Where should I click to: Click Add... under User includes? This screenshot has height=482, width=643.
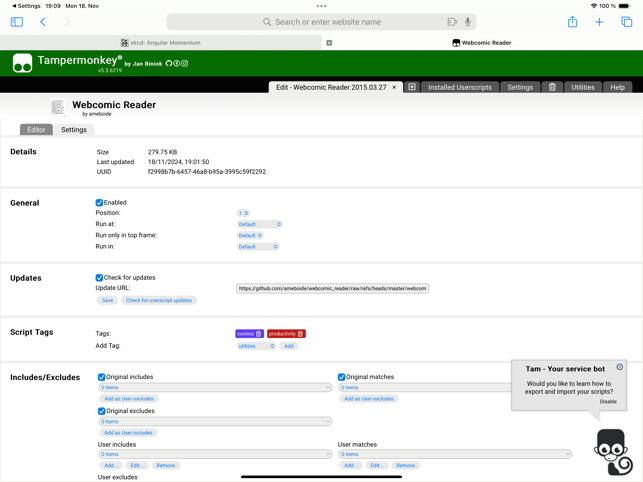click(111, 466)
